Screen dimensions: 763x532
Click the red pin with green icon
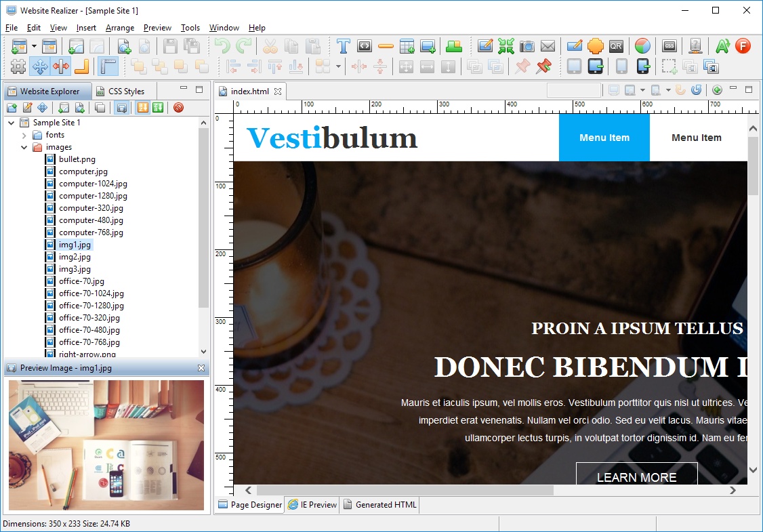(543, 66)
